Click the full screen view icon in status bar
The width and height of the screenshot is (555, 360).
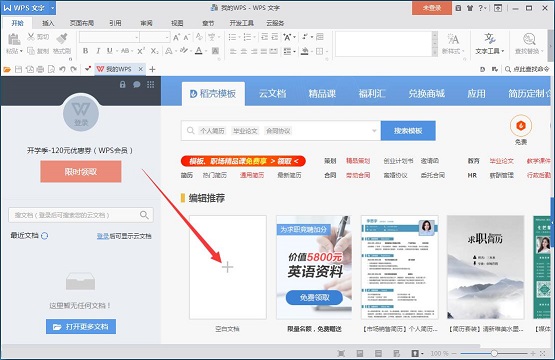coord(341,353)
